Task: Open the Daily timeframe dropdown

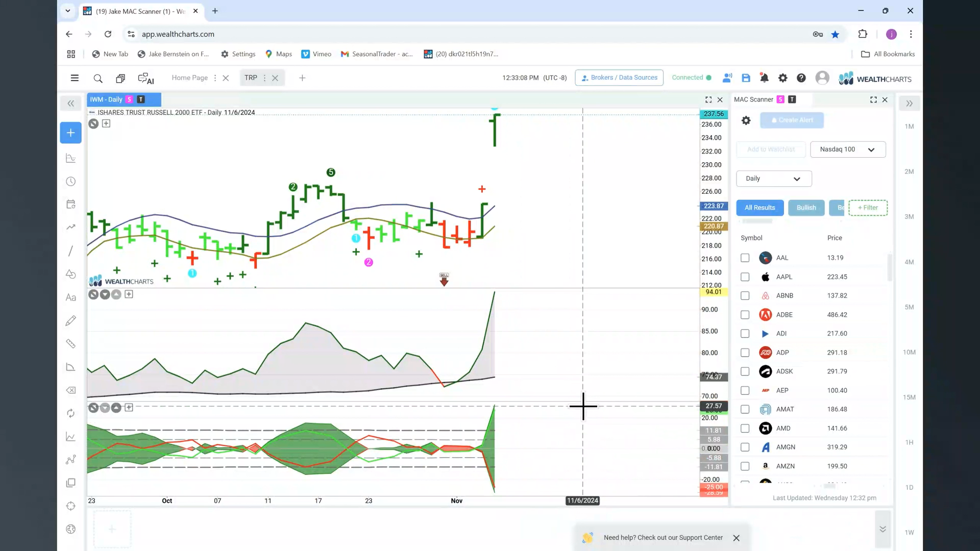Action: click(x=774, y=179)
